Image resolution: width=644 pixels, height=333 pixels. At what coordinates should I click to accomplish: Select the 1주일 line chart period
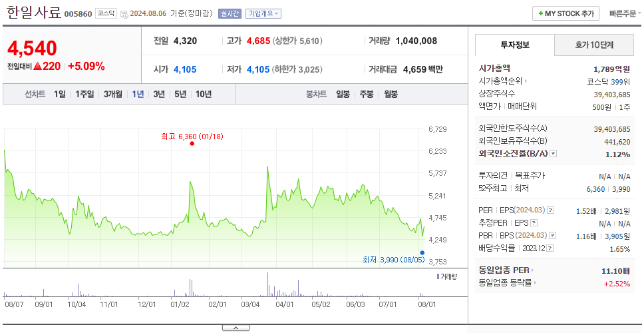coord(84,94)
